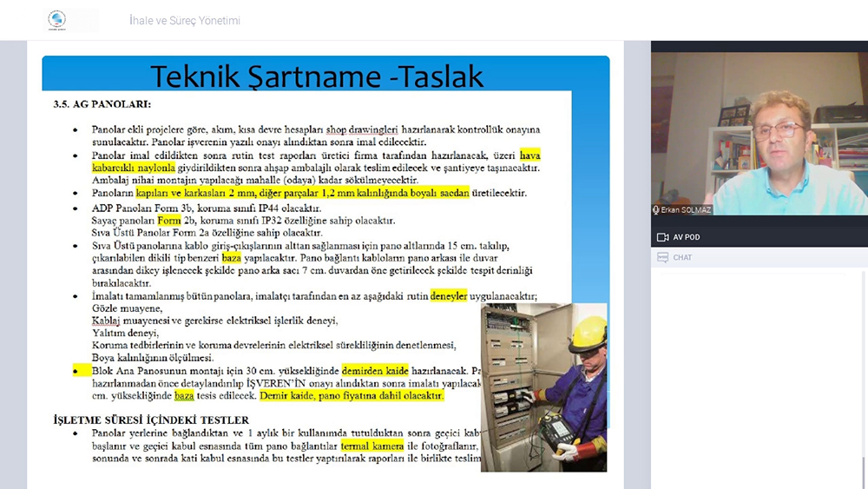Click the presenter webcam video
The image size is (868, 489).
pyautogui.click(x=759, y=134)
